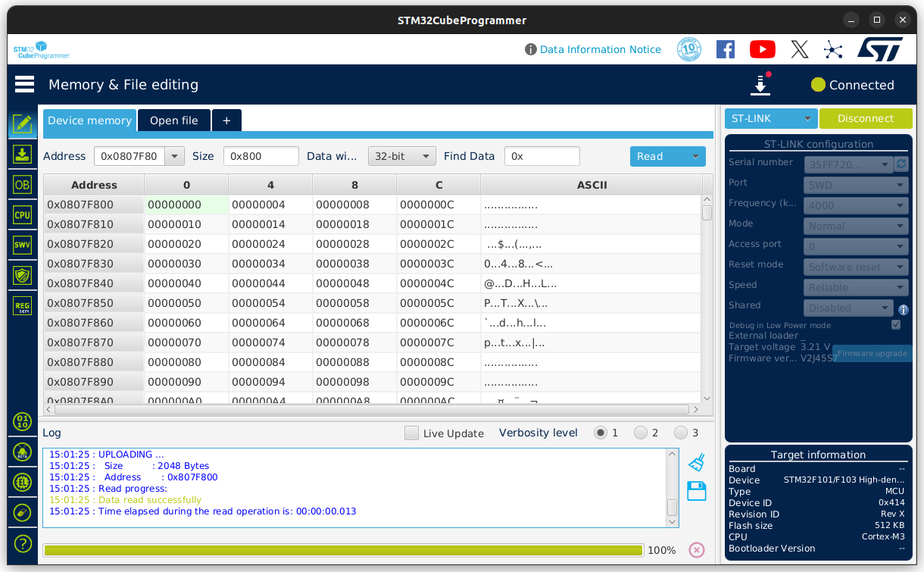Select verbosity level 3
The width and height of the screenshot is (924, 572).
(x=681, y=433)
